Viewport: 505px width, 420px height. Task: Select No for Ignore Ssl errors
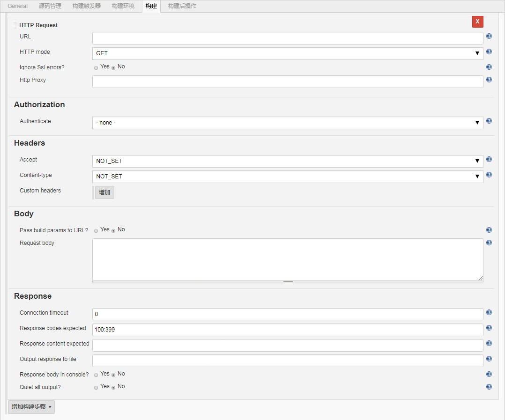(x=113, y=68)
